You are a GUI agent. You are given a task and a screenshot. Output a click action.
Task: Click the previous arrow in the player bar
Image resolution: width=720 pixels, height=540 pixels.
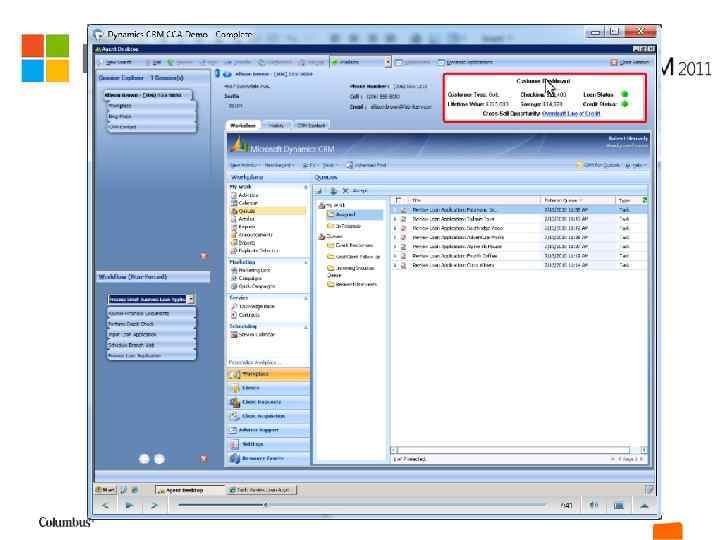point(106,506)
